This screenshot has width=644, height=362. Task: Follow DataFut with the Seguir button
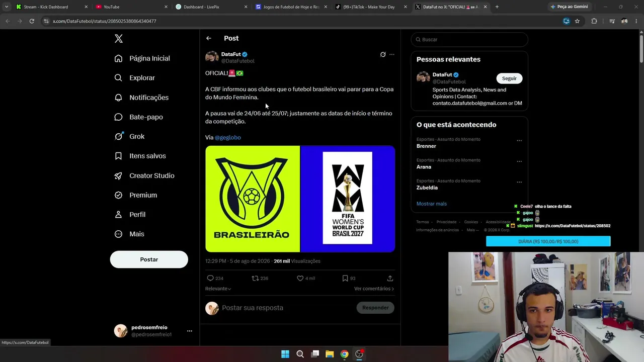coord(509,78)
